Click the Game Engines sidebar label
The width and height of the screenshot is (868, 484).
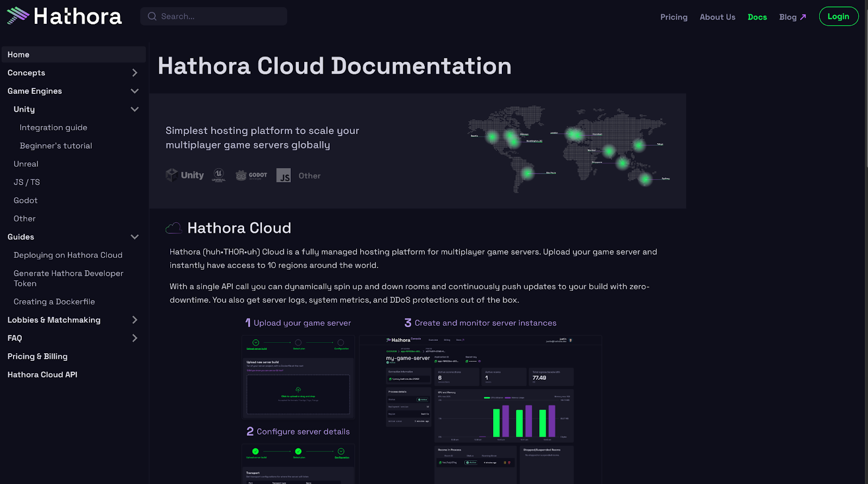click(x=35, y=91)
